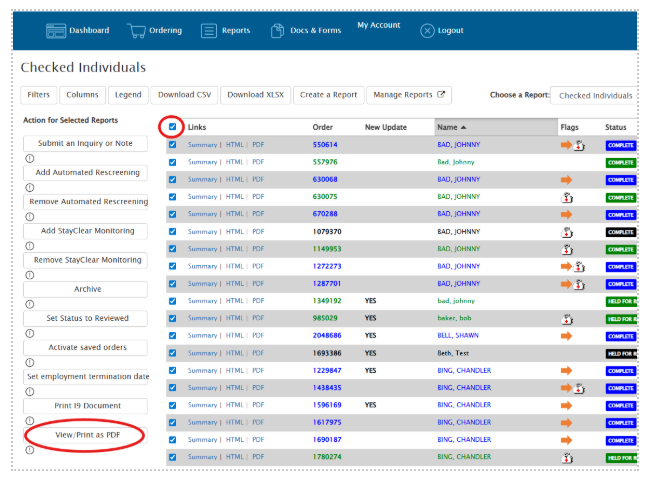Toggle the select-all checkbox in the table header
654x481 pixels.
pyautogui.click(x=173, y=127)
